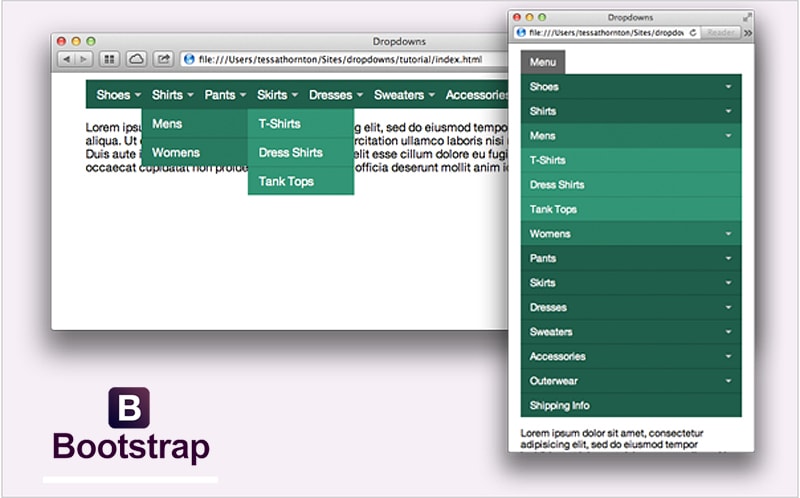The height and width of the screenshot is (498, 800).
Task: Collapse Mens in the mobile menu
Action: [631, 136]
